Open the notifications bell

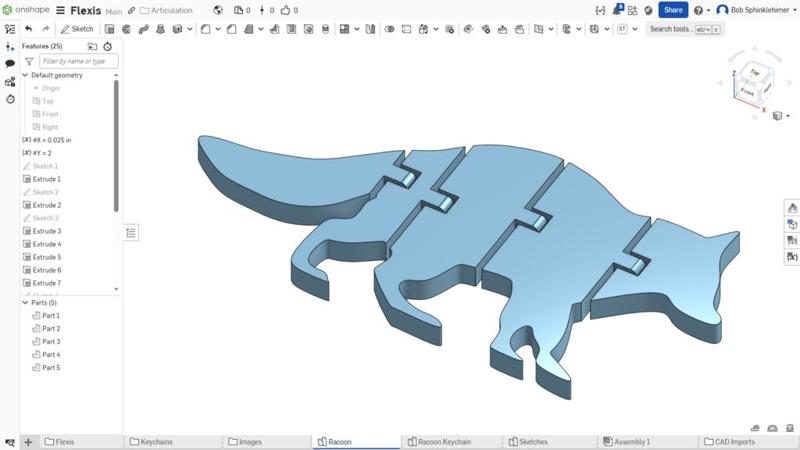click(x=617, y=10)
